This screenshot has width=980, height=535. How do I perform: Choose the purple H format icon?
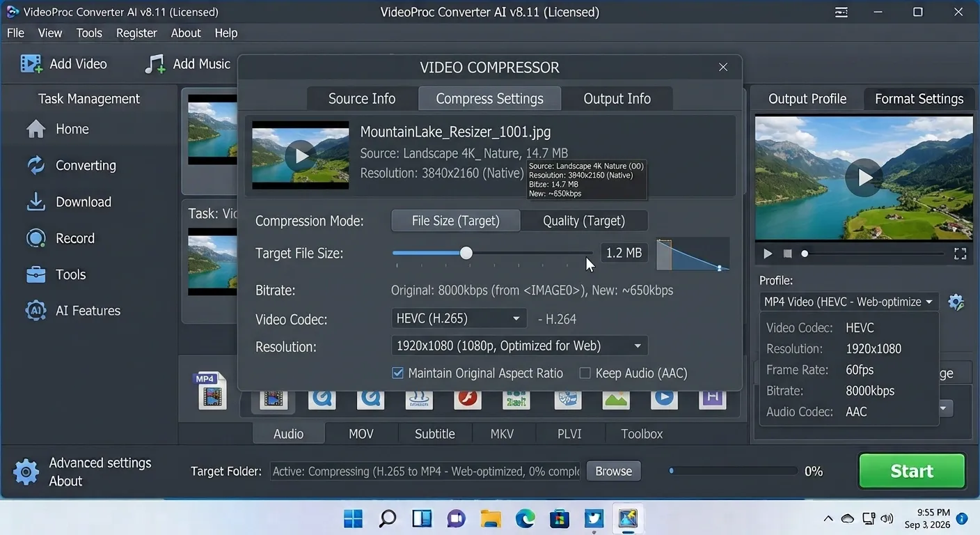point(713,398)
